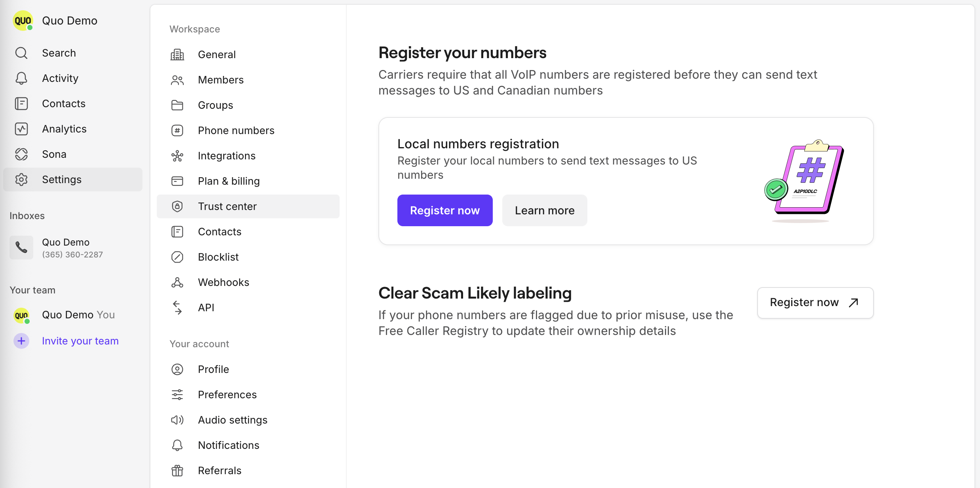Open the Search icon in sidebar

point(21,53)
